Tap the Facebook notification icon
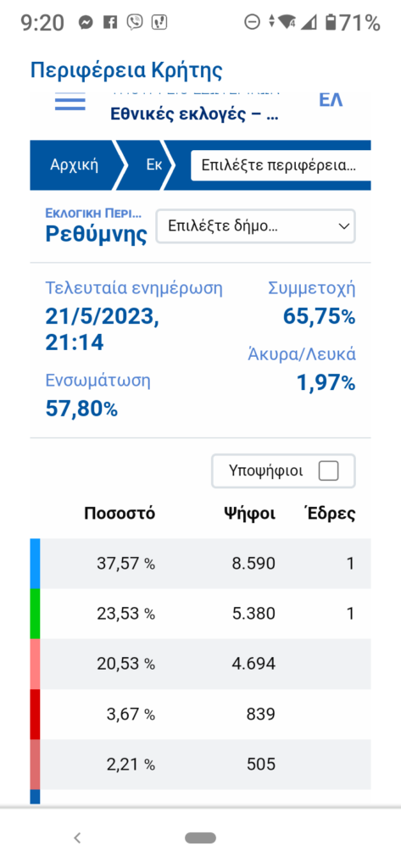401x868 pixels. [111, 22]
